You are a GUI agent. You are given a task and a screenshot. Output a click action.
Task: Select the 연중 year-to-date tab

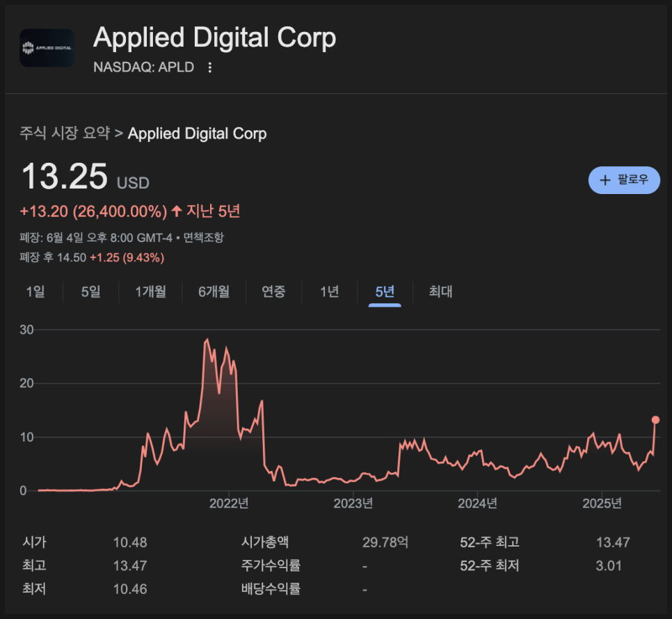click(273, 291)
